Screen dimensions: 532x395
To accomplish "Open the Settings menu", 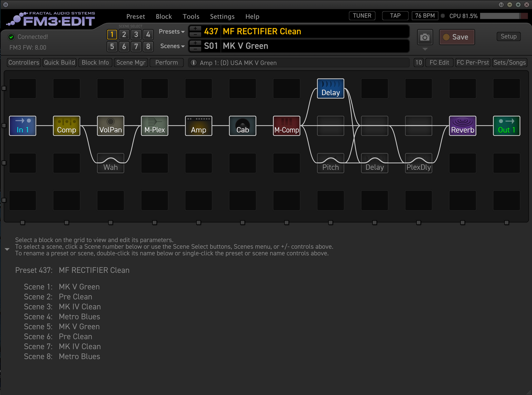I will point(222,17).
